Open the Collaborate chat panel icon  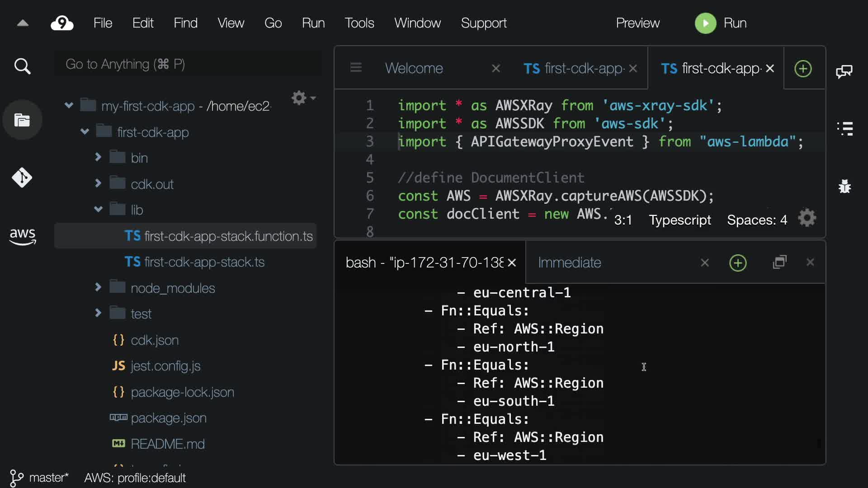[x=844, y=71]
